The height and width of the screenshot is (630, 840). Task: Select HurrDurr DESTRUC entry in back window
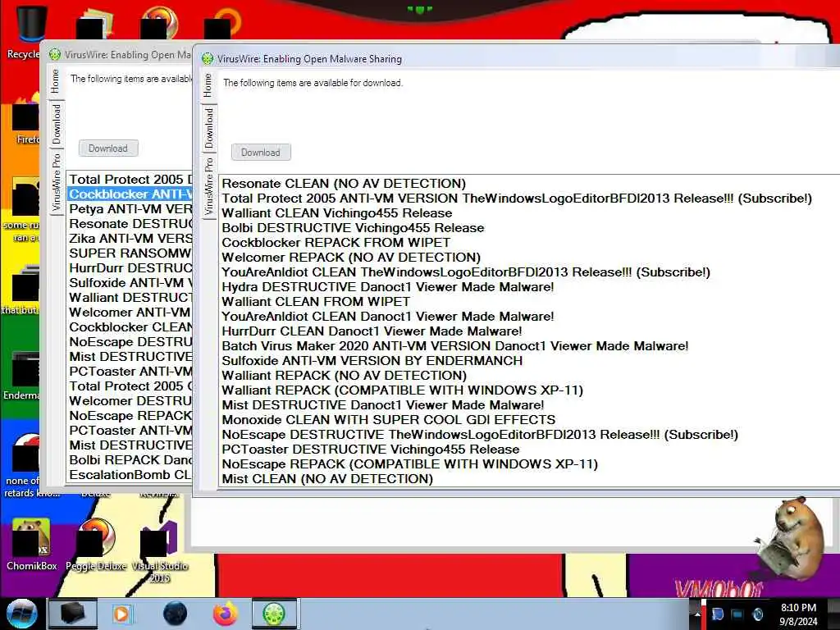pos(130,268)
